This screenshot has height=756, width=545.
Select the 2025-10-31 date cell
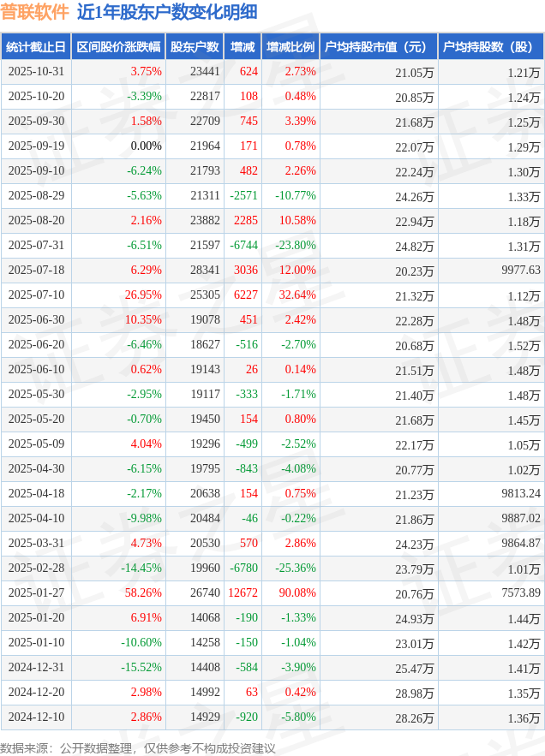pos(35,72)
